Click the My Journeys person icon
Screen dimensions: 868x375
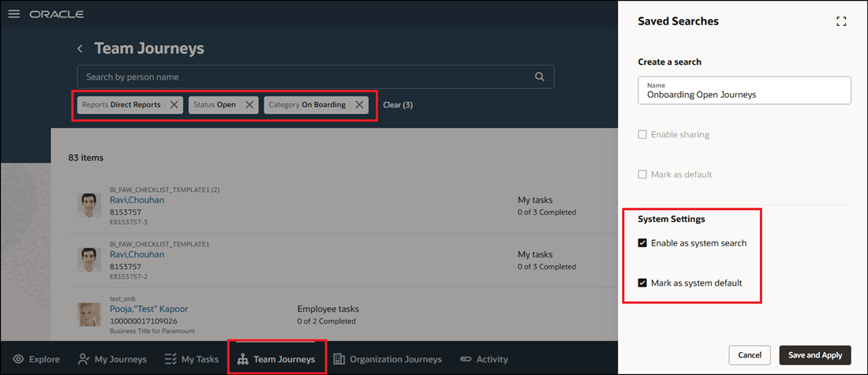point(84,359)
